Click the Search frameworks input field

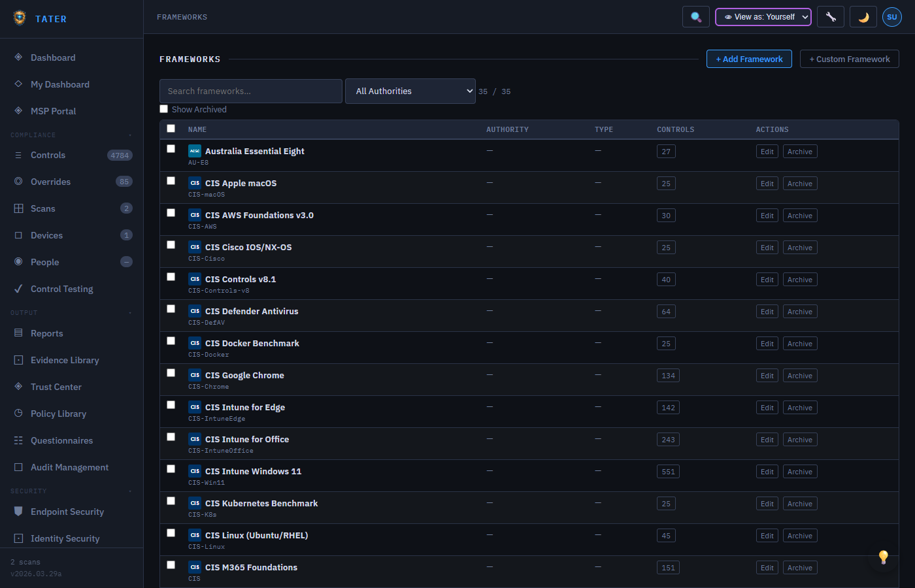pos(251,91)
